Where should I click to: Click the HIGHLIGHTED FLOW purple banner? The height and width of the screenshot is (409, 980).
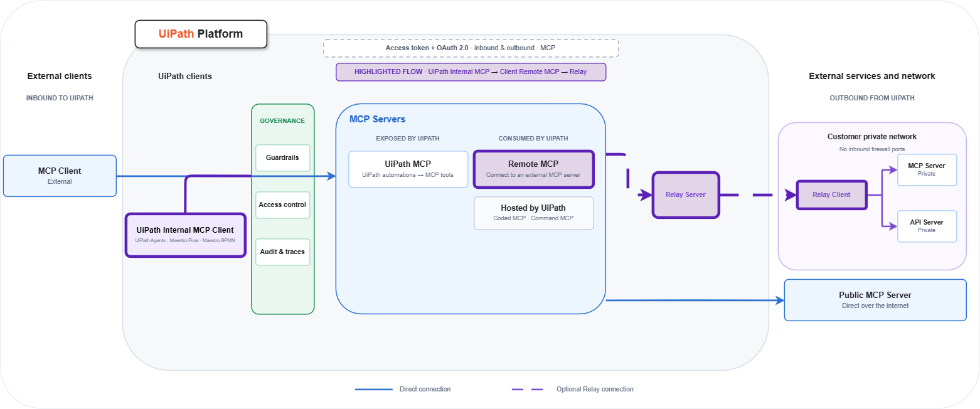[x=471, y=72]
